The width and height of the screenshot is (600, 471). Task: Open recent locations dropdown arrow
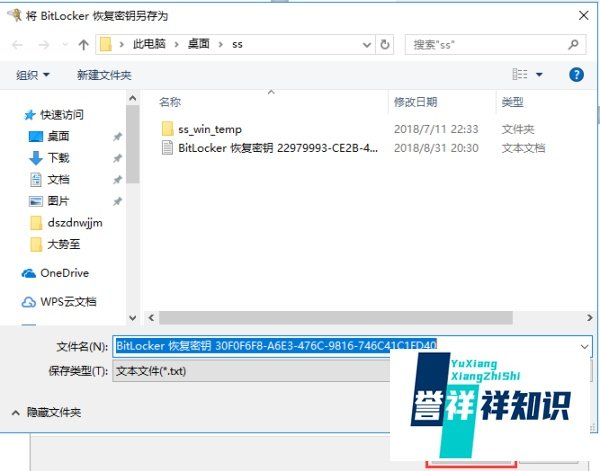[x=65, y=45]
